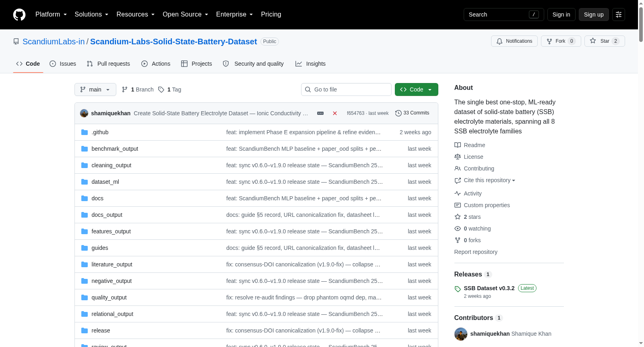Click the Custom properties icon
The height and width of the screenshot is (347, 644).
tap(458, 205)
